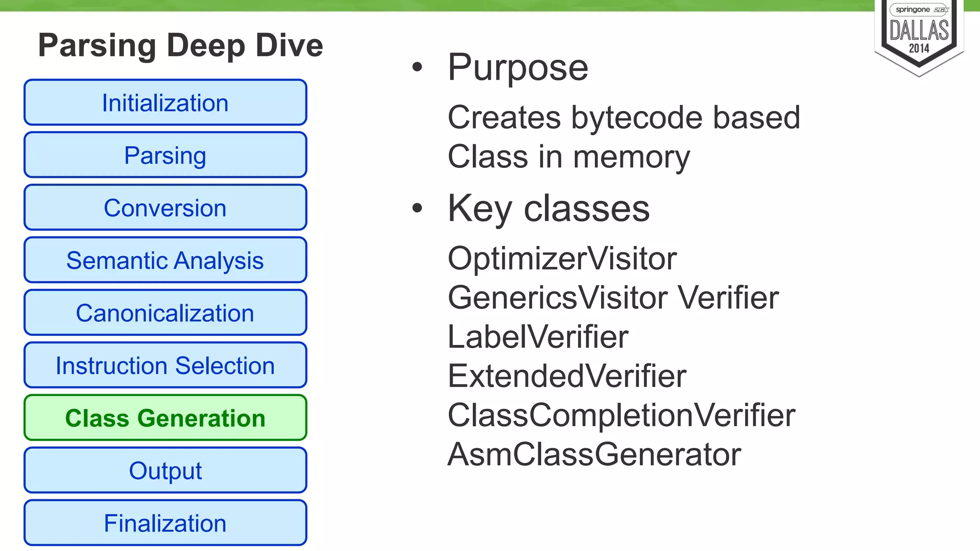
Task: Select the Initialization phase box
Action: click(165, 103)
